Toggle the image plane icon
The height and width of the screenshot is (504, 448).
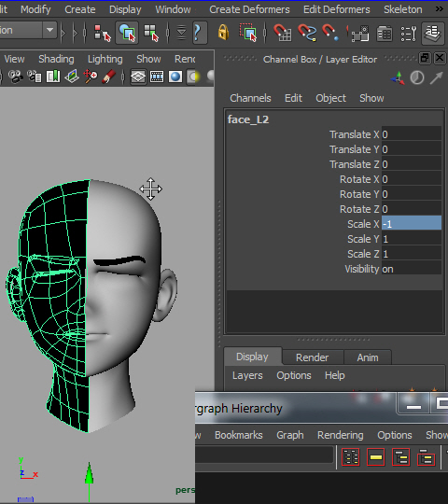71,77
